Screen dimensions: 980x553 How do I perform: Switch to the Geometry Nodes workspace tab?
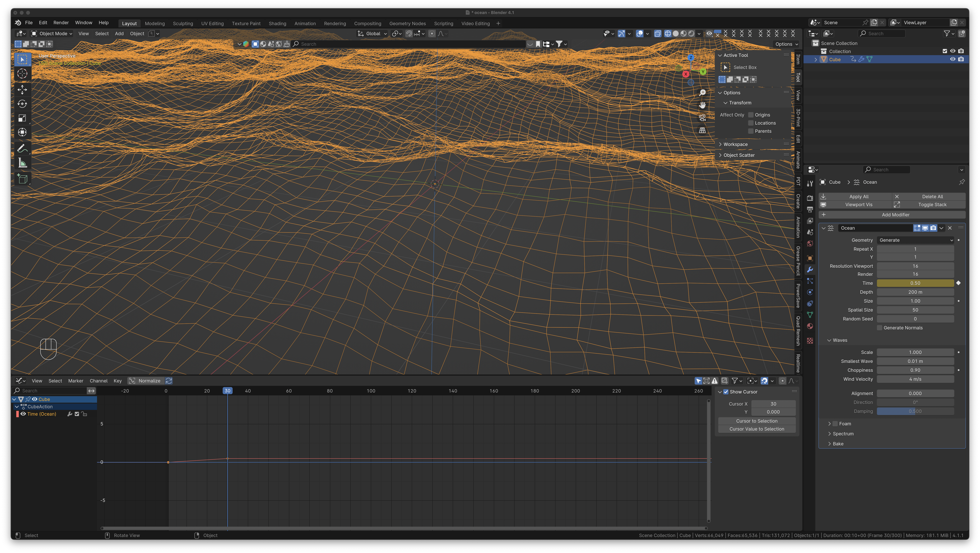pos(407,23)
